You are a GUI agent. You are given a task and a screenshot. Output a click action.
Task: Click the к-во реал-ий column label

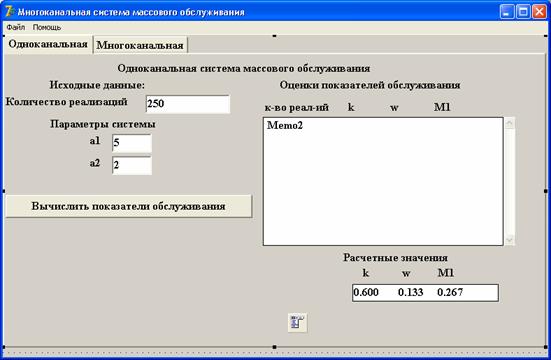click(x=297, y=108)
